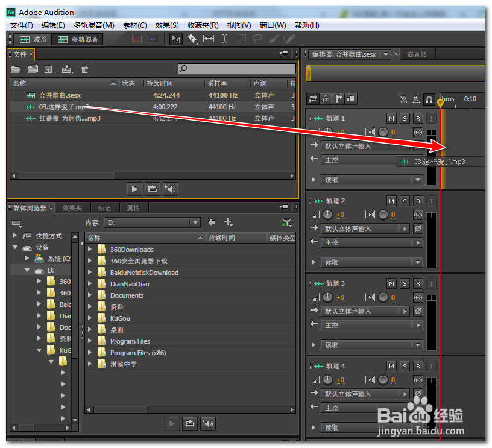Viewport: 492px width, 448px height.
Task: Show effects fx in editor
Action: pos(326,99)
